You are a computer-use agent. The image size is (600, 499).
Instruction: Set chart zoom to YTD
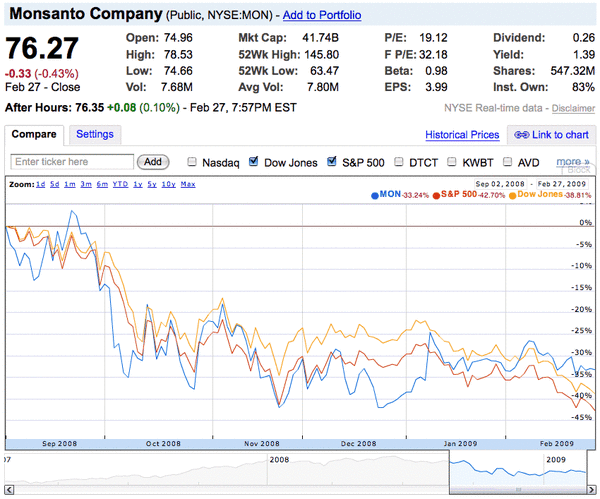click(120, 184)
